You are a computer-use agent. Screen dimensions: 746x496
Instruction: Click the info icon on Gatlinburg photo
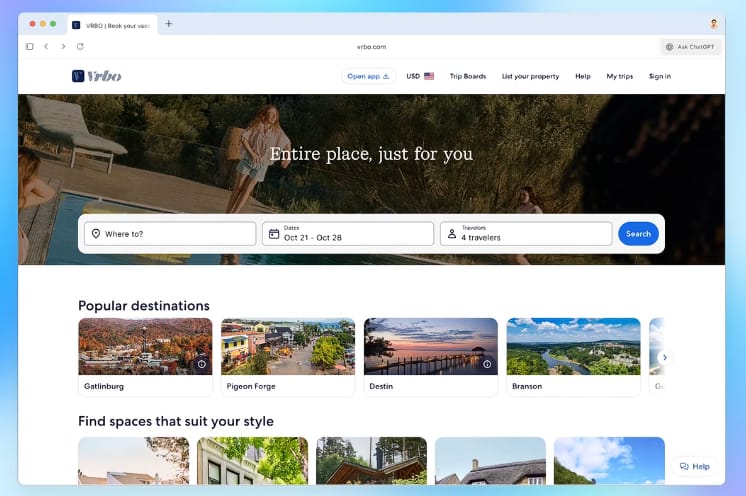(202, 364)
